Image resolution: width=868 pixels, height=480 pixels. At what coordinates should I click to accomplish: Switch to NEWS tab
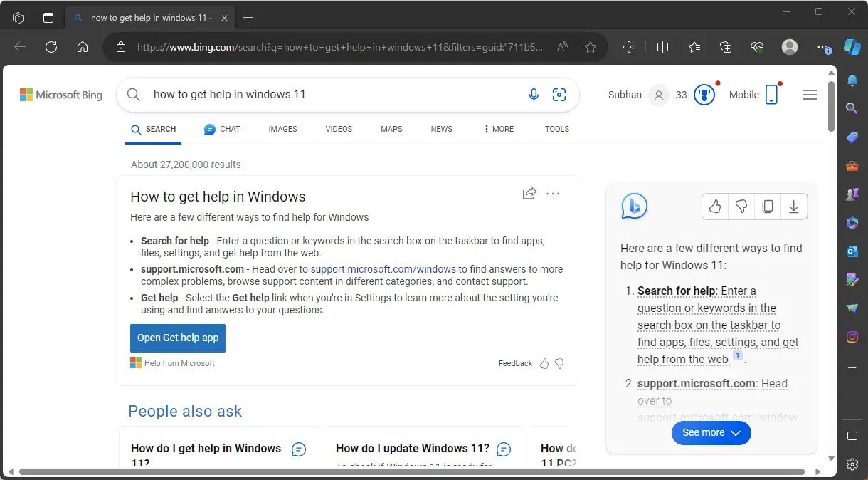click(x=442, y=129)
